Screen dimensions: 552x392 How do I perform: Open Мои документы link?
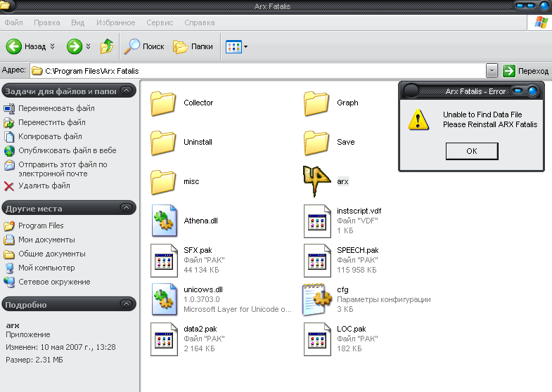tap(46, 240)
